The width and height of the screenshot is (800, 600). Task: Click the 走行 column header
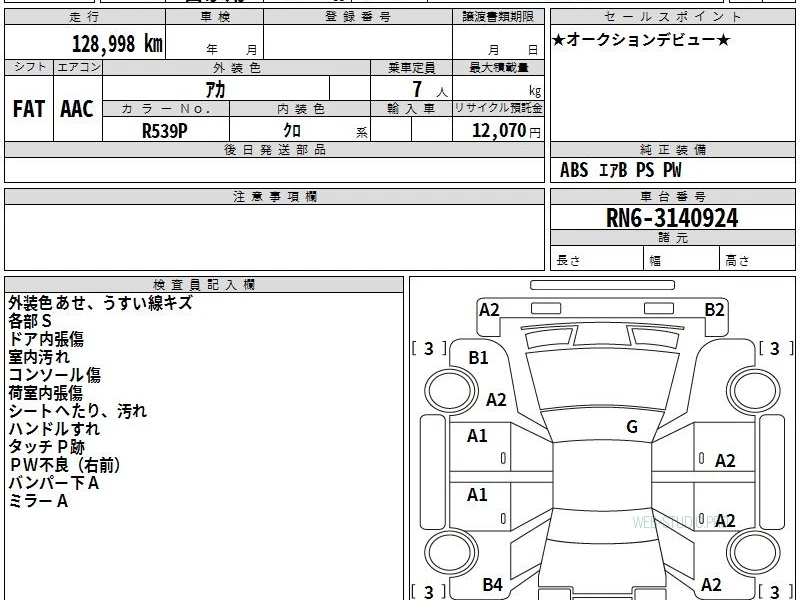coord(85,17)
